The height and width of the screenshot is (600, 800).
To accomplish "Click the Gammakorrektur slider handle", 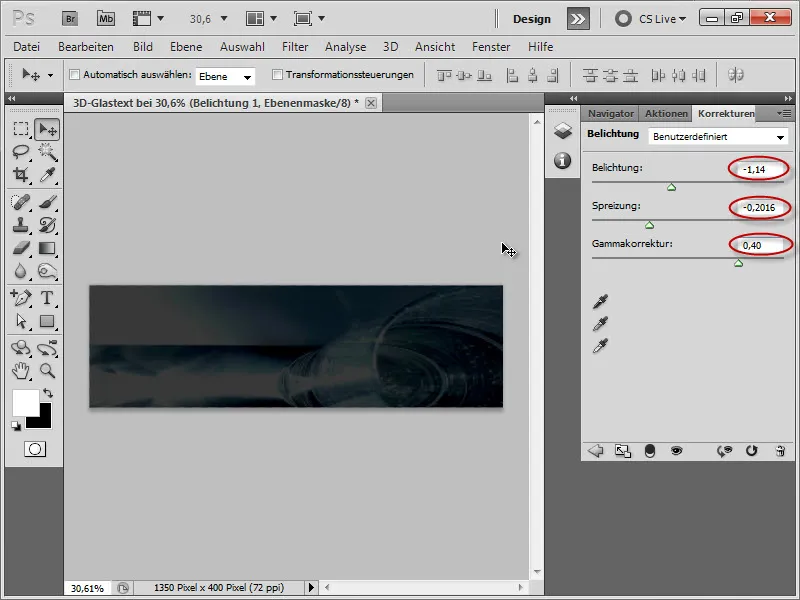I will point(738,263).
